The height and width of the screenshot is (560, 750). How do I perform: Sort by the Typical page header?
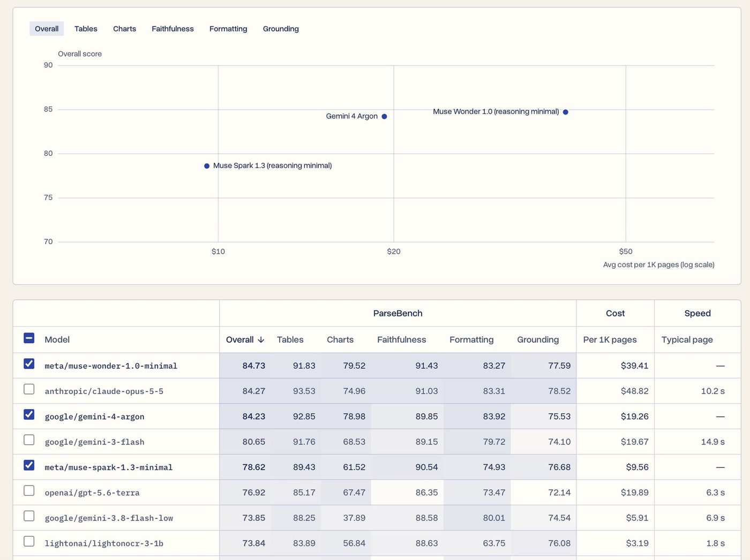pyautogui.click(x=687, y=340)
